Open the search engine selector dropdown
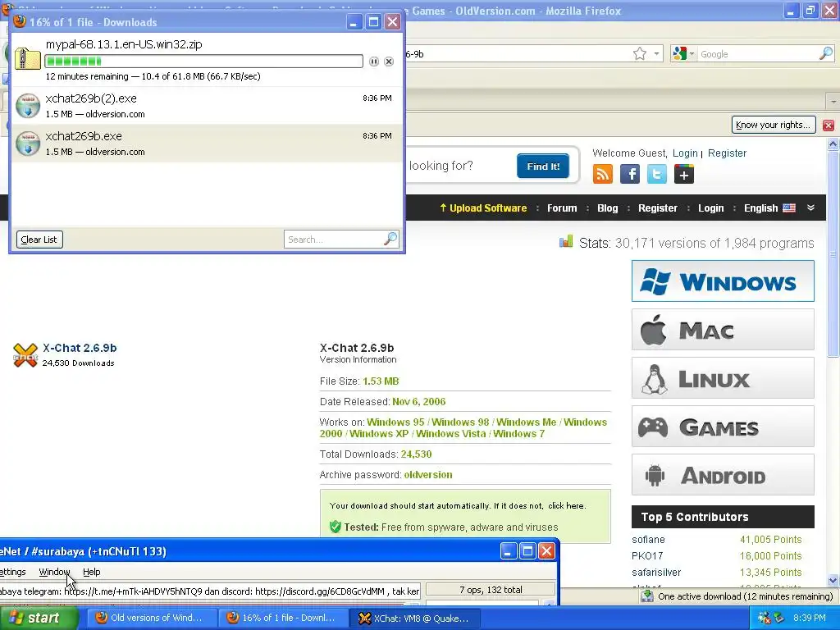840x630 pixels. point(684,53)
